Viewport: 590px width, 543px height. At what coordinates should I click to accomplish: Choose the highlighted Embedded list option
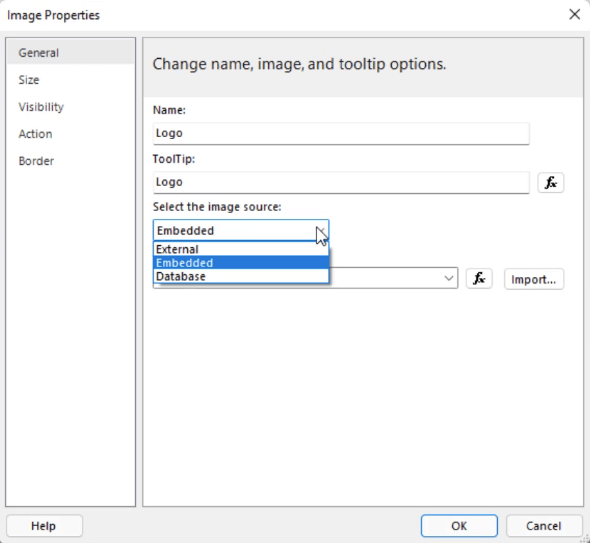(241, 263)
